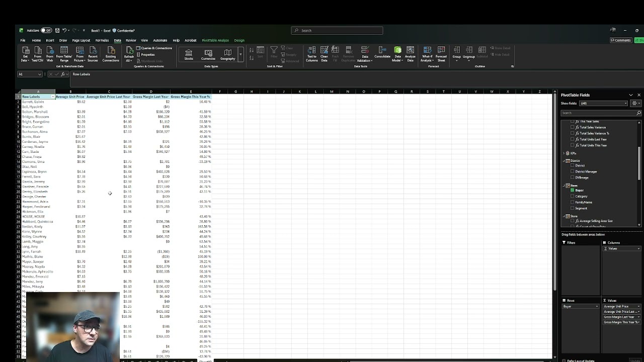Open the Data Model menu

click(397, 54)
